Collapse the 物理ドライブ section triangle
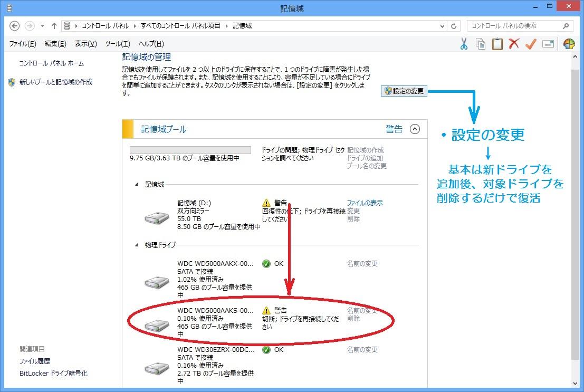The image size is (584, 392). (137, 245)
